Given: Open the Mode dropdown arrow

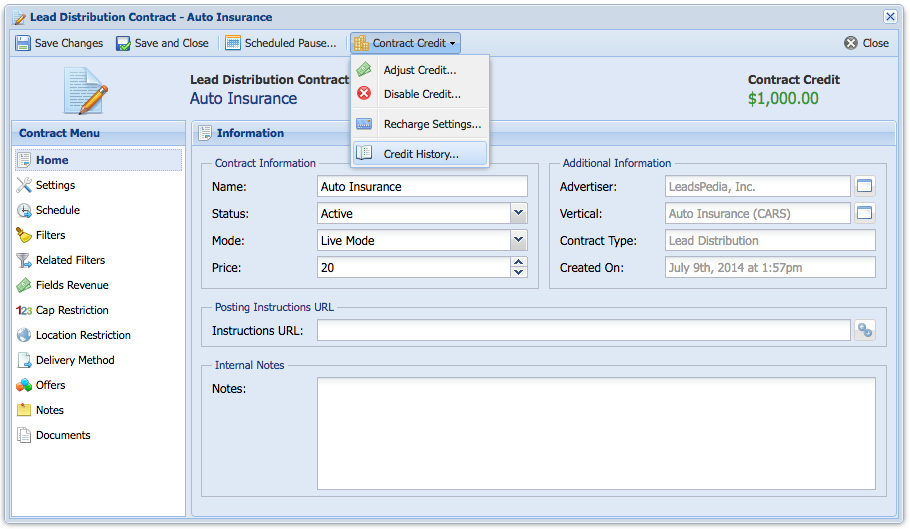Looking at the screenshot, I should [518, 240].
